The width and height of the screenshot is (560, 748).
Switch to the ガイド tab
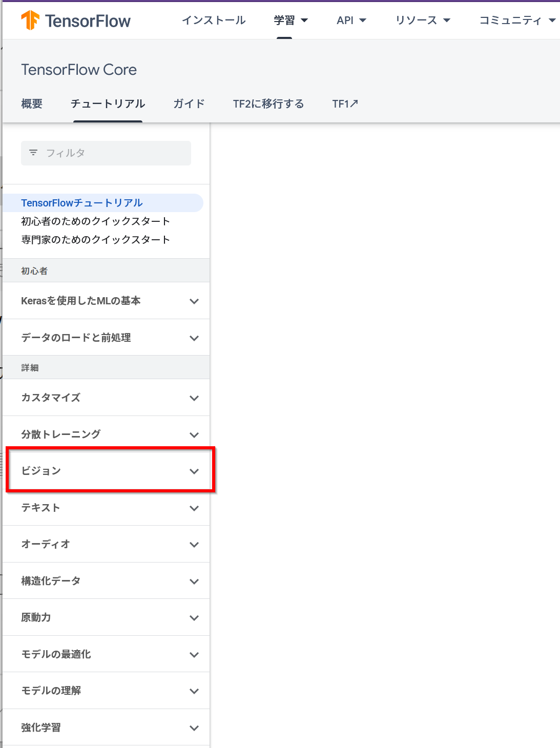click(189, 104)
